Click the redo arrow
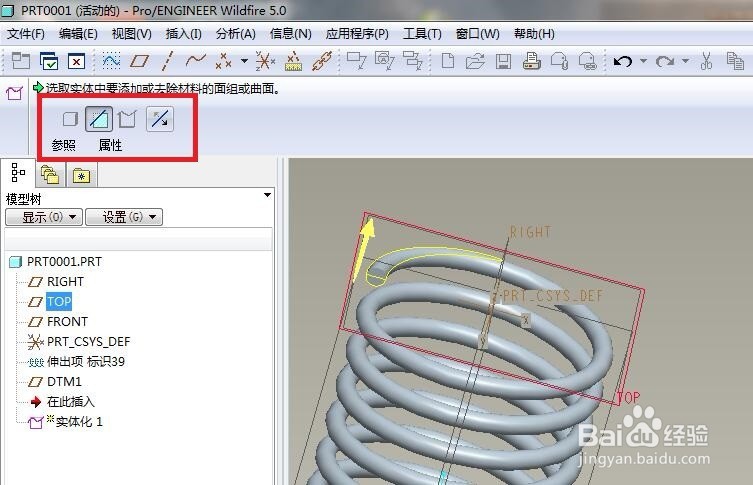This screenshot has height=485, width=753. (665, 61)
